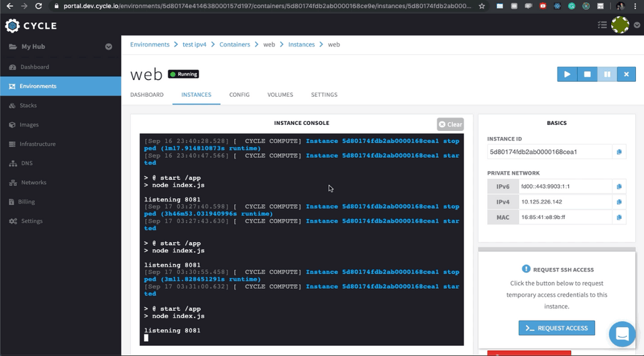644x356 pixels.
Task: Switch to the DASHBOARD tab
Action: (x=147, y=95)
